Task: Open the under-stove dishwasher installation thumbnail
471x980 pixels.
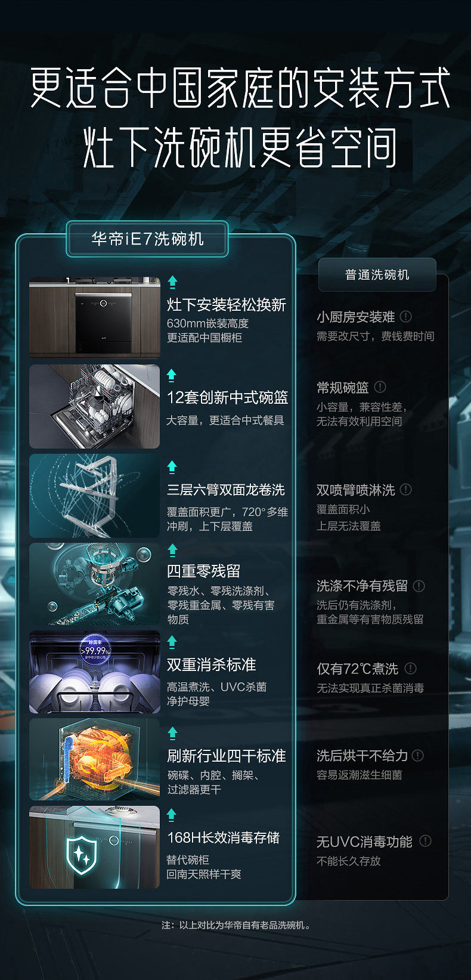Action: click(x=95, y=317)
